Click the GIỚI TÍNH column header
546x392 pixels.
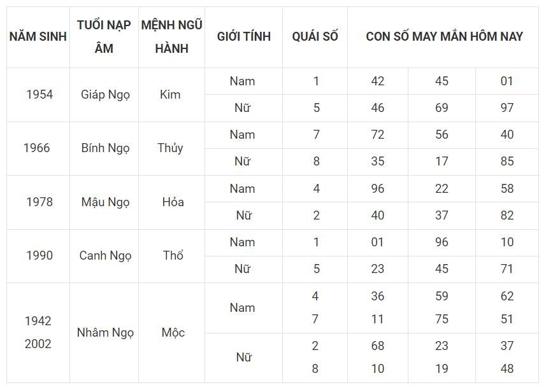pyautogui.click(x=244, y=36)
